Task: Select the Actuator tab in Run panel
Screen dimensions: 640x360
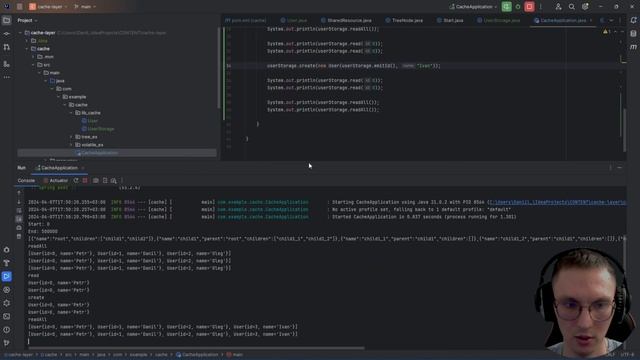Action: coord(56,180)
